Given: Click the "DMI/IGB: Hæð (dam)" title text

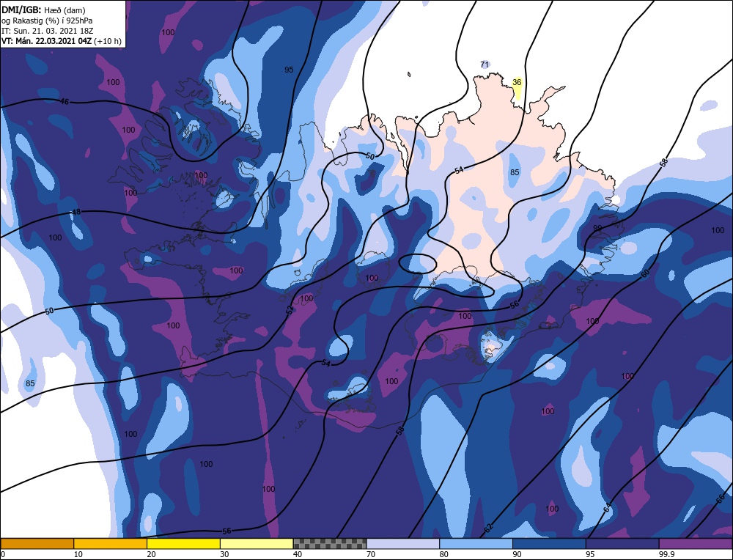Looking at the screenshot, I should pyautogui.click(x=43, y=10).
